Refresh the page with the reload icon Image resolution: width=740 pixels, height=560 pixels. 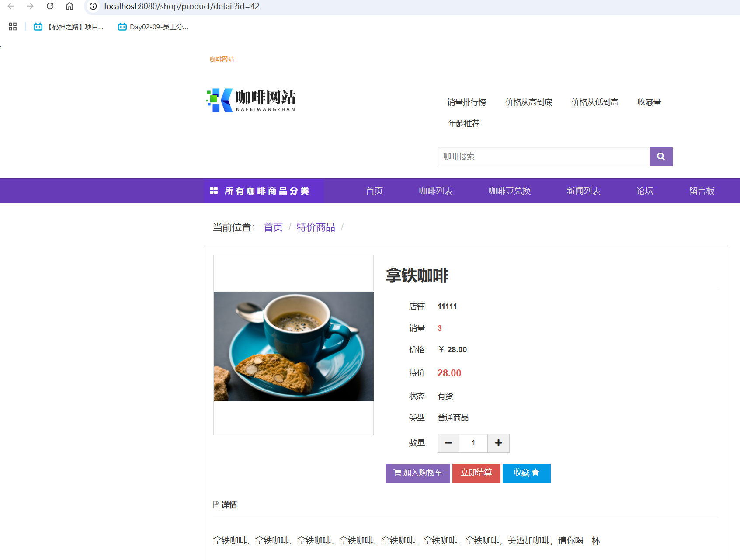tap(49, 6)
